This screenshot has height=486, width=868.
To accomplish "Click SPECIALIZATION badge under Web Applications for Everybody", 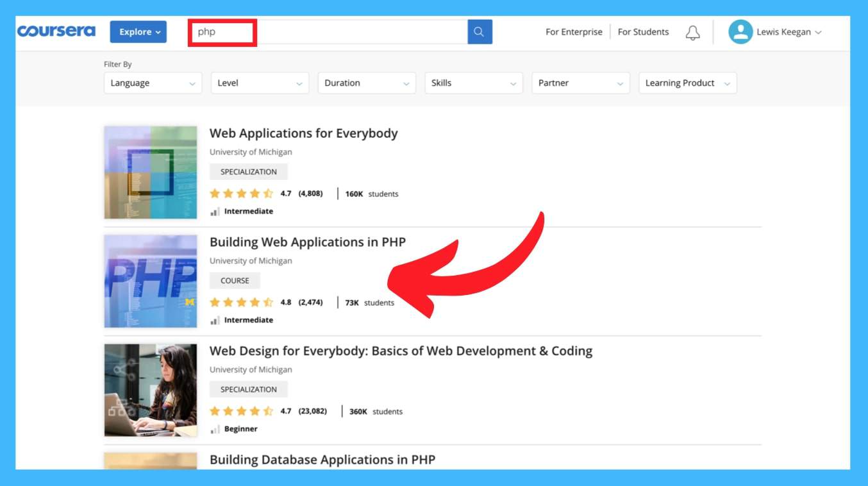I will (249, 172).
